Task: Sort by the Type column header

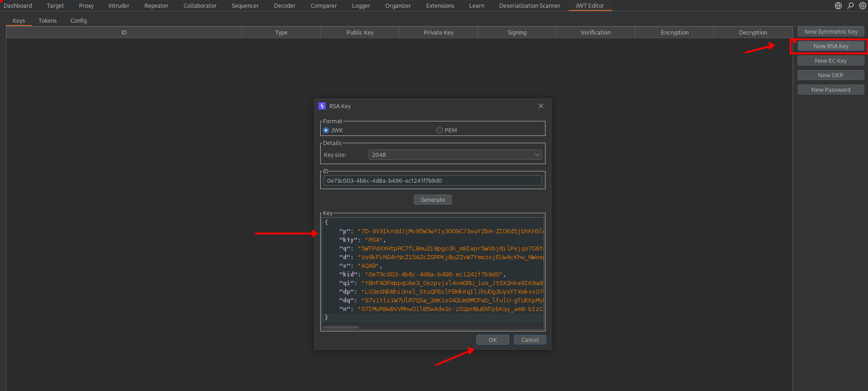Action: (x=281, y=33)
